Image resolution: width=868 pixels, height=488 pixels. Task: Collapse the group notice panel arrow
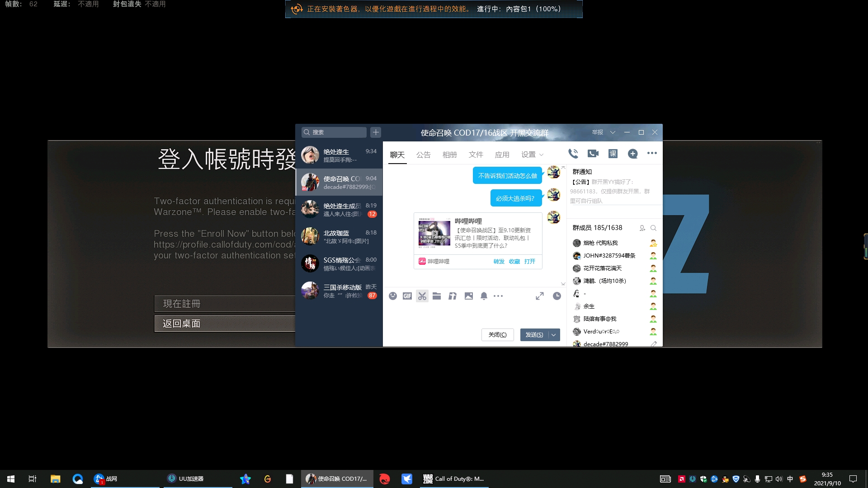563,168
